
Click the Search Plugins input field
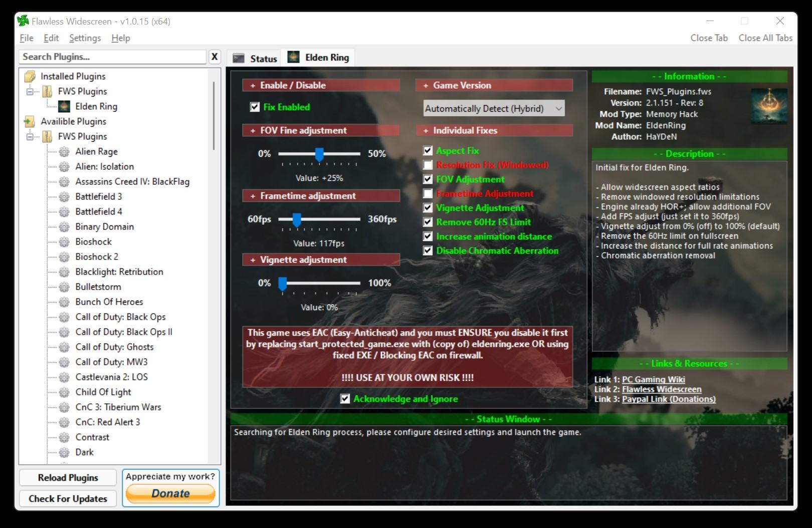click(113, 57)
